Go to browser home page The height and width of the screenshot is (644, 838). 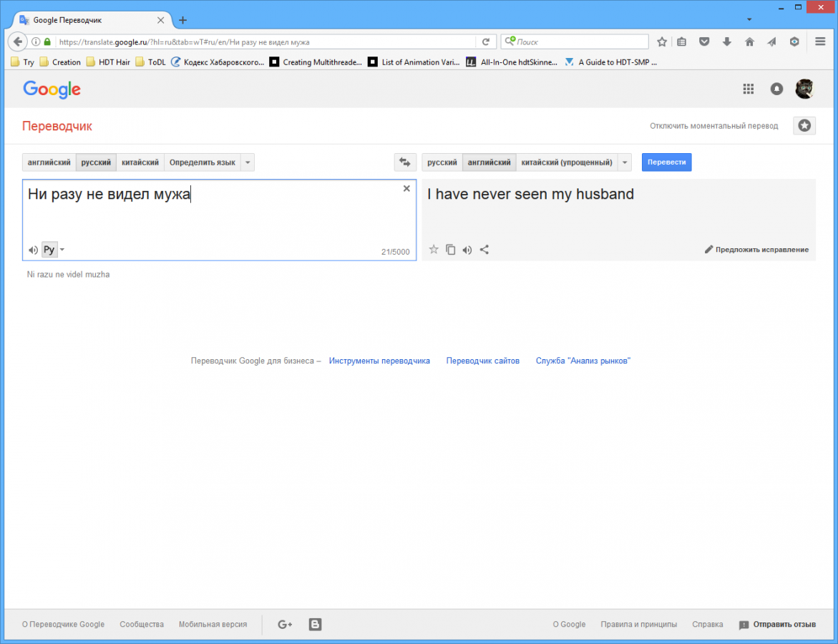click(x=749, y=42)
